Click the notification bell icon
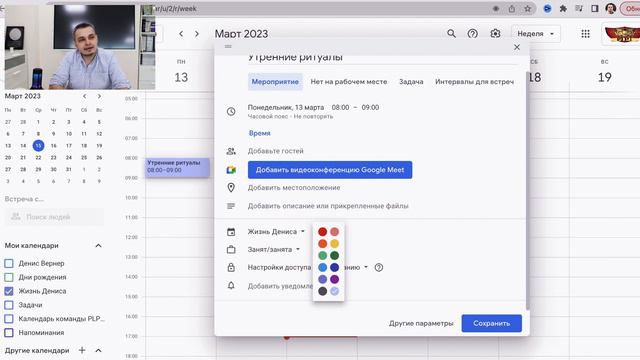The image size is (640, 360). click(231, 286)
